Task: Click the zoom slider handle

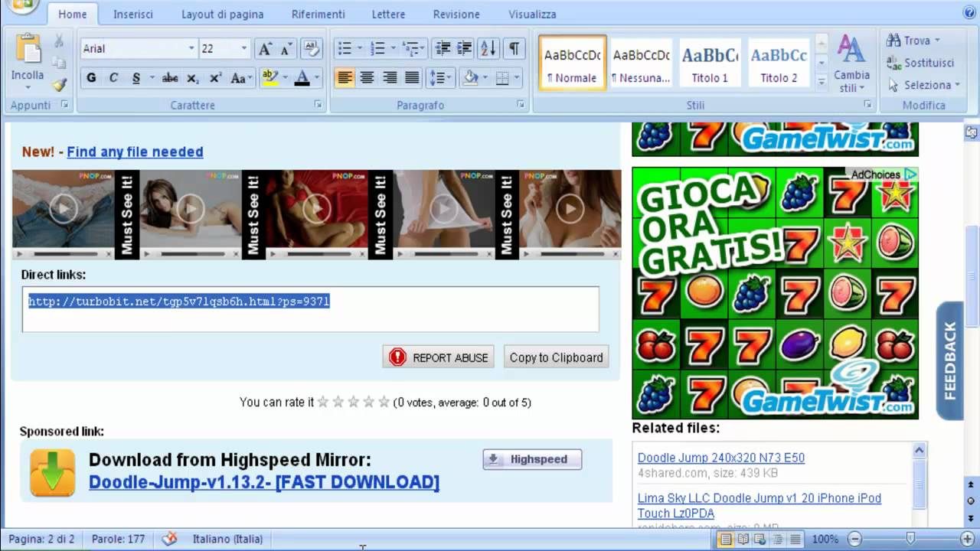Action: 910,539
